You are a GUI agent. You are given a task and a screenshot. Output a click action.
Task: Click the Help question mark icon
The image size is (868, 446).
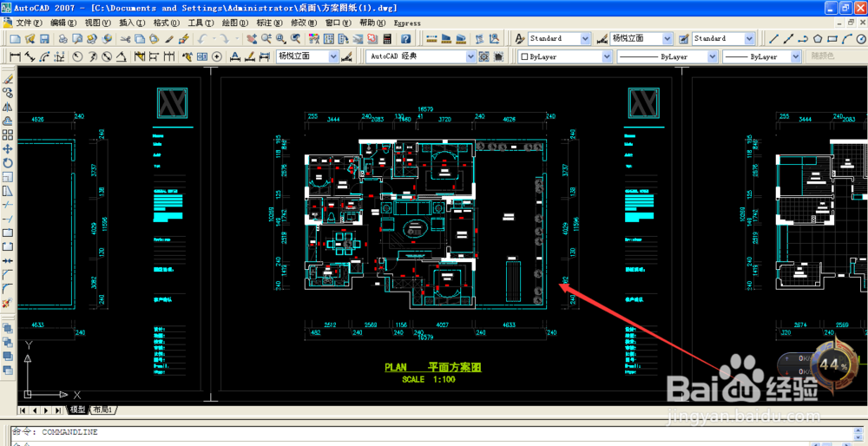coord(405,39)
